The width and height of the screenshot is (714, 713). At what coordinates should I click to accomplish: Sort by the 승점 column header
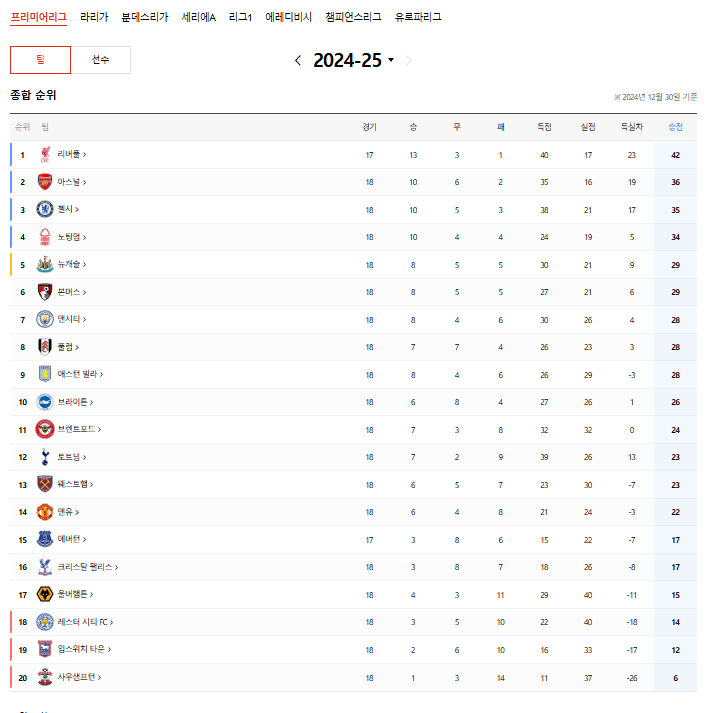675,127
